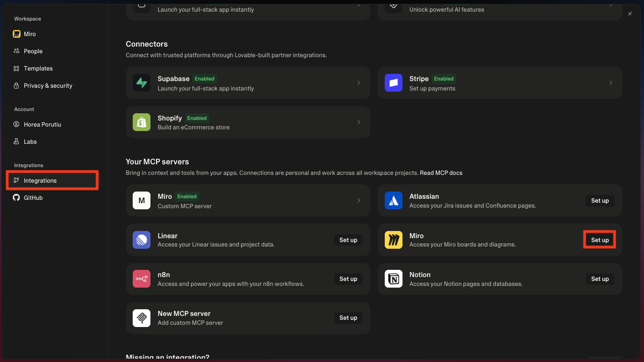Image resolution: width=644 pixels, height=362 pixels.
Task: Close the settings dialog with X
Action: tap(630, 13)
